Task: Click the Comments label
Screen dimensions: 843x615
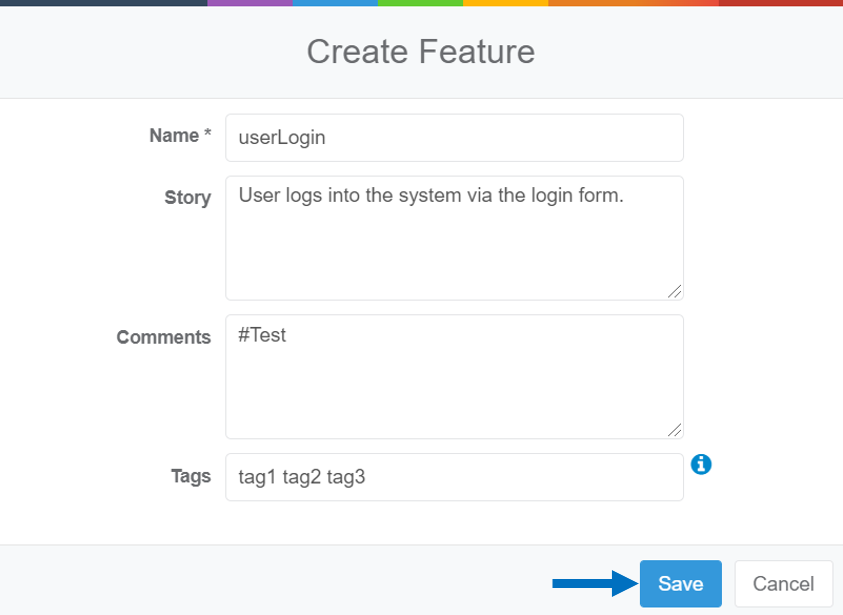Action: point(163,337)
